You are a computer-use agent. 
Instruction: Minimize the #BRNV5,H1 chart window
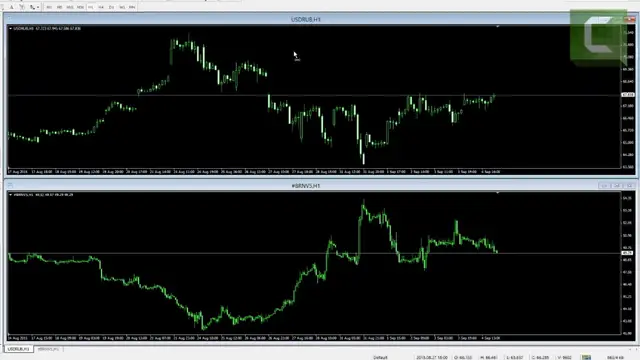[x=604, y=186]
